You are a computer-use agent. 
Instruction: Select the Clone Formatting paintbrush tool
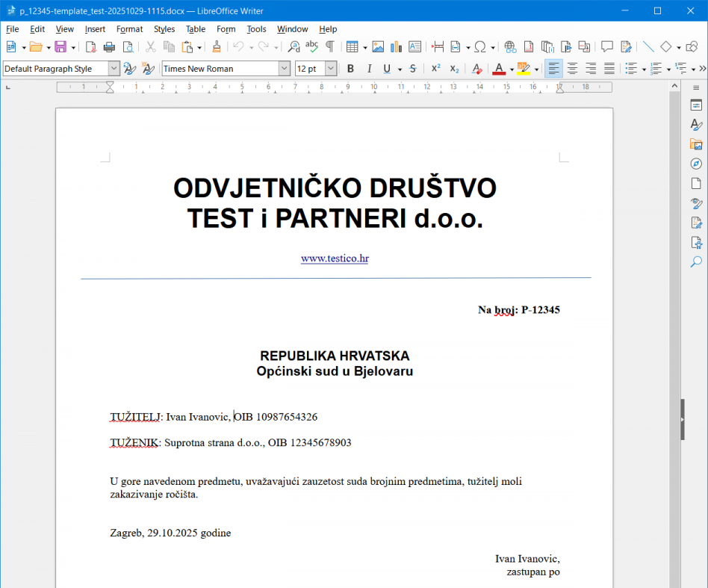(217, 47)
